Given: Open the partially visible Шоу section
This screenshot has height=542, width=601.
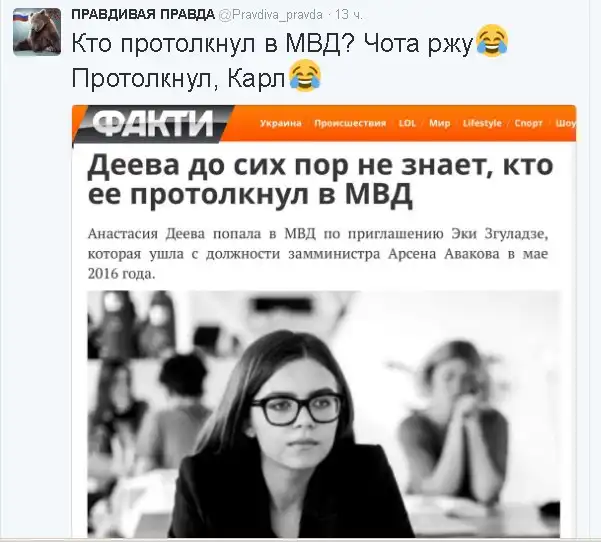Looking at the screenshot, I should point(565,123).
